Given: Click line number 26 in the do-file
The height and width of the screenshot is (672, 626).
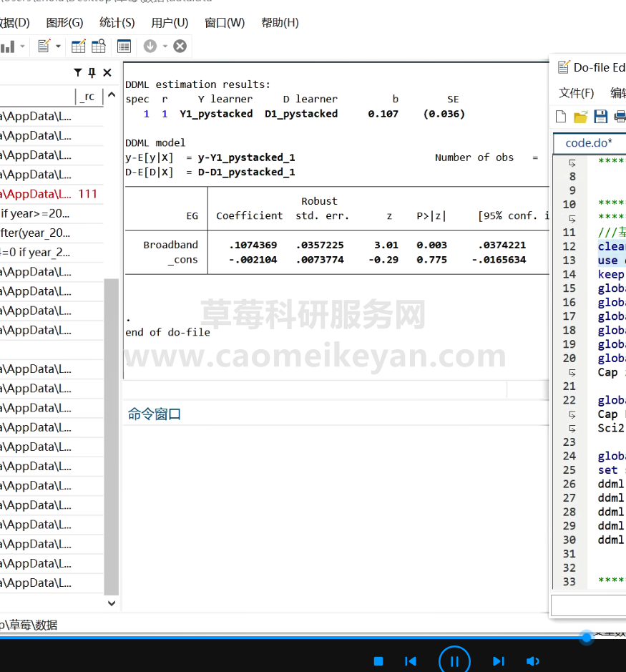Looking at the screenshot, I should tap(569, 484).
